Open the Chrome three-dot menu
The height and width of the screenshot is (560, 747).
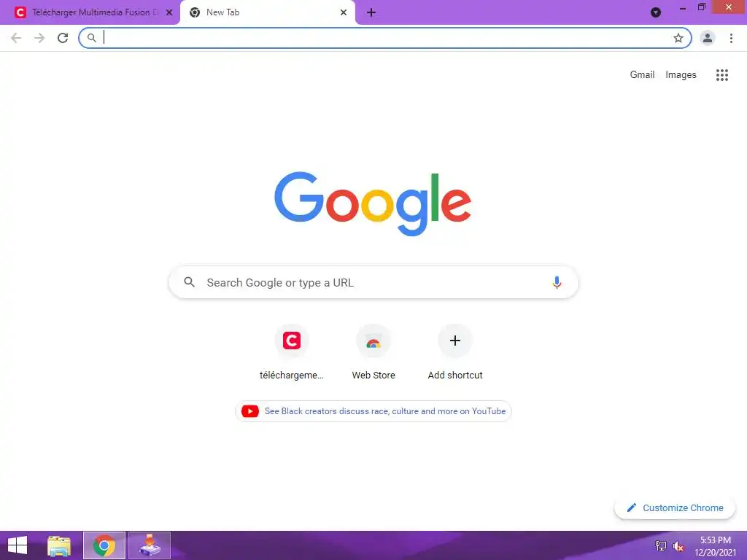(731, 38)
